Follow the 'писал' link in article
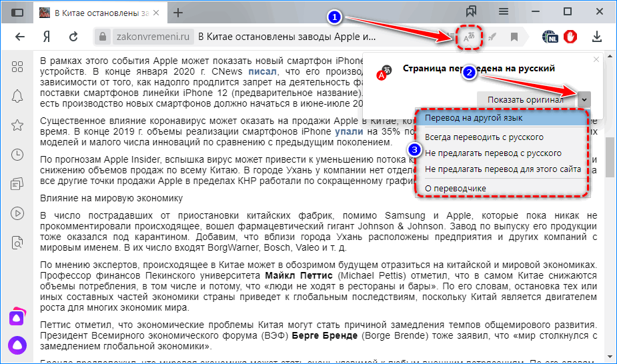This screenshot has width=617, height=364. 262,71
